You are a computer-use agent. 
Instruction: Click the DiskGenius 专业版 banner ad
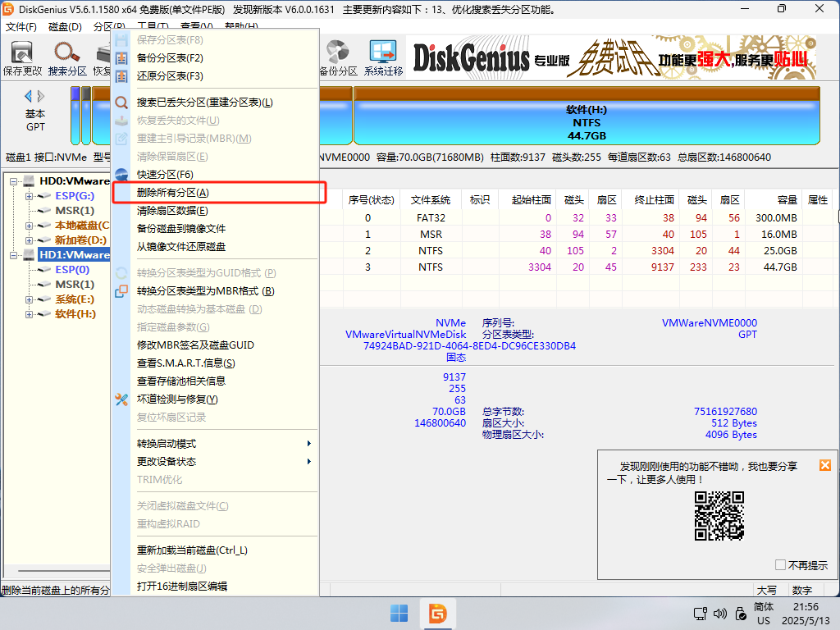[x=612, y=57]
